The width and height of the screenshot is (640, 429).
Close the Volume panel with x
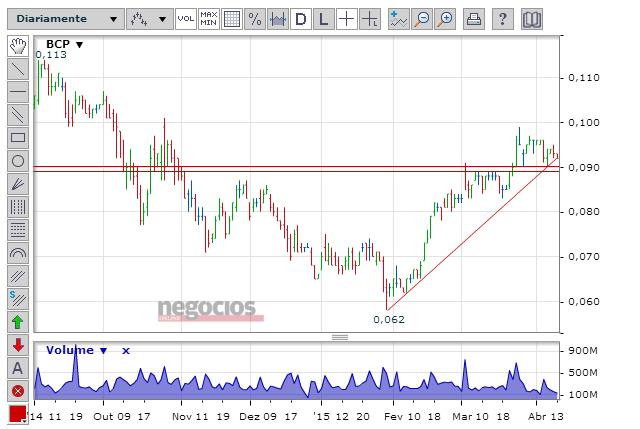pyautogui.click(x=126, y=351)
